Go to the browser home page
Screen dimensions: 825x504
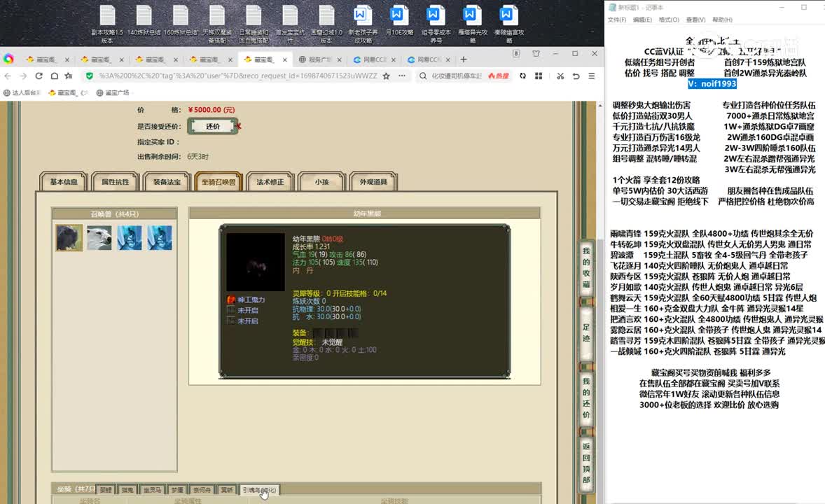coord(54,76)
